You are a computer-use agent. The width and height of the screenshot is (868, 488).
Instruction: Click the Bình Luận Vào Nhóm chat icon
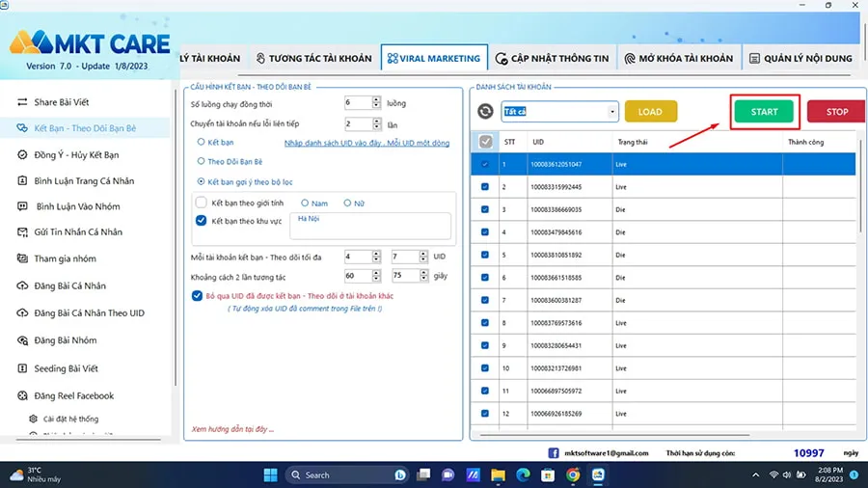pyautogui.click(x=23, y=206)
